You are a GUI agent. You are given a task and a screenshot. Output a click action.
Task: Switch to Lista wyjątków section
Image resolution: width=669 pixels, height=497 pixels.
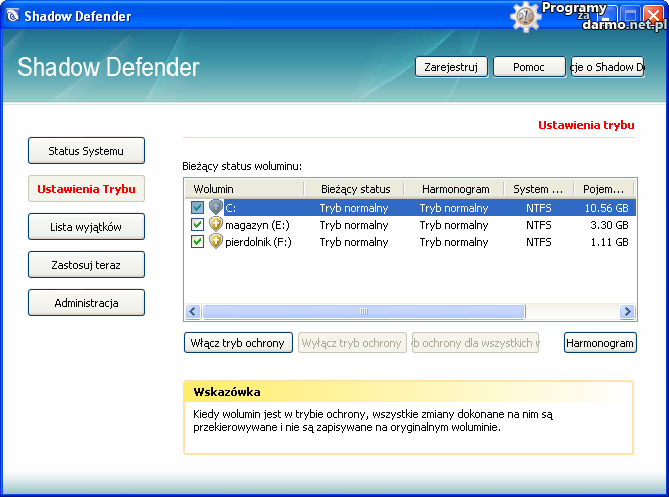[x=86, y=227]
